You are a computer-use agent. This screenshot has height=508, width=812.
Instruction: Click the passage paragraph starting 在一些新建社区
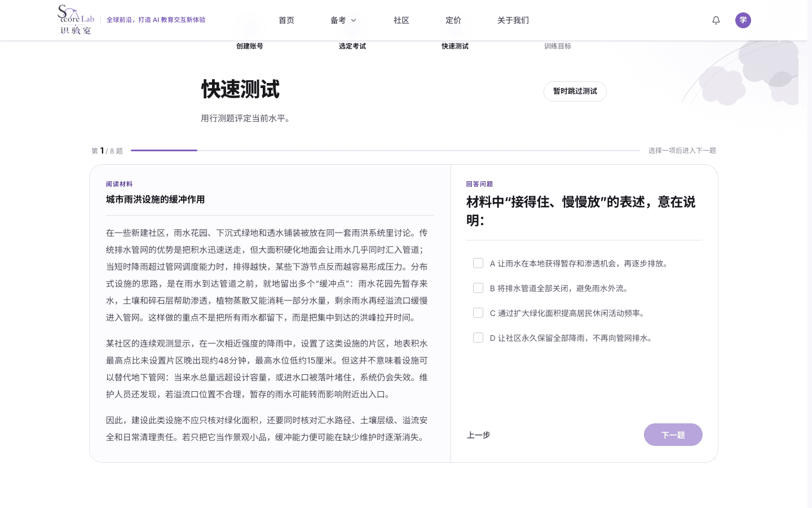(x=267, y=275)
